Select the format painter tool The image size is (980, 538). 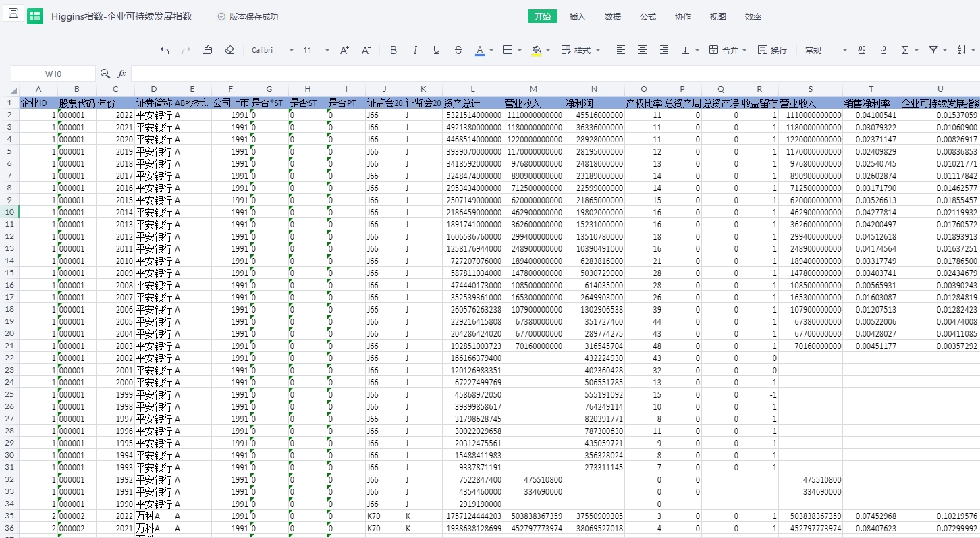click(208, 50)
